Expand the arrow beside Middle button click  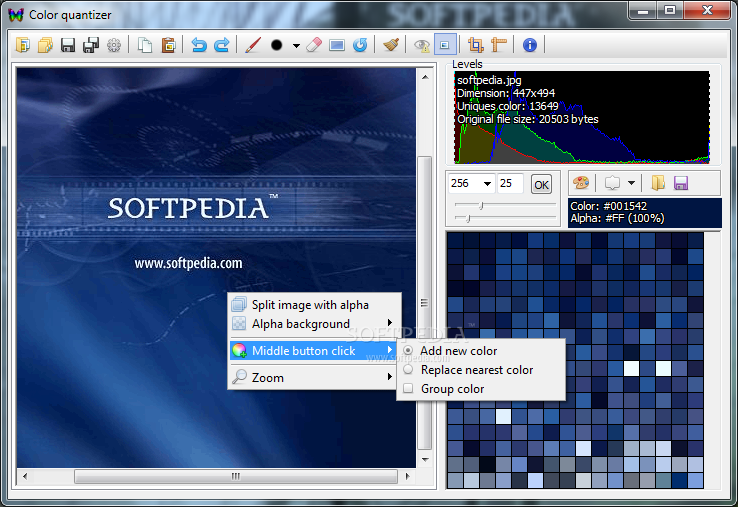pos(390,350)
